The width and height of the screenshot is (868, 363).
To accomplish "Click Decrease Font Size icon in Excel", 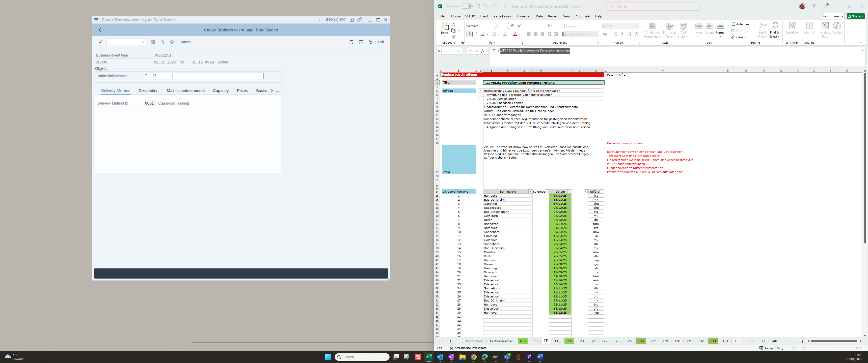I will tap(519, 26).
